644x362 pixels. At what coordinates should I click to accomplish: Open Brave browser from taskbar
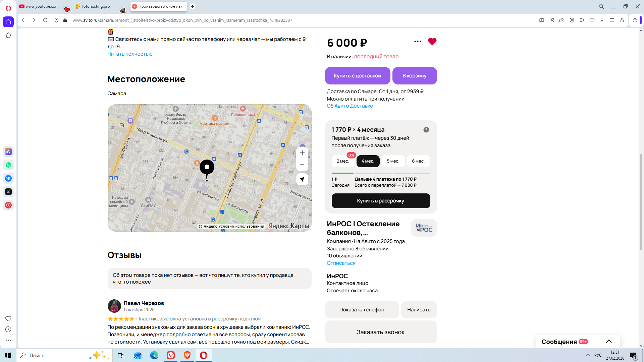pyautogui.click(x=187, y=355)
